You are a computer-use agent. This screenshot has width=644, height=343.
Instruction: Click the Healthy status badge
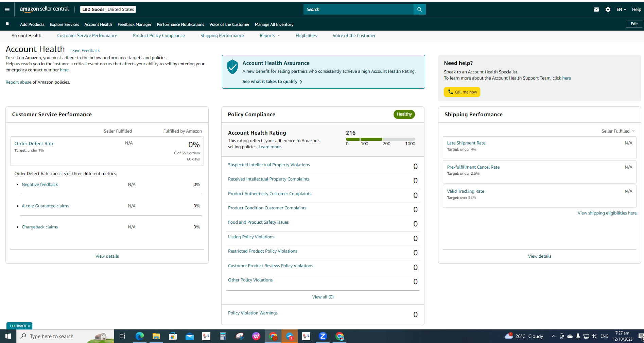[404, 114]
